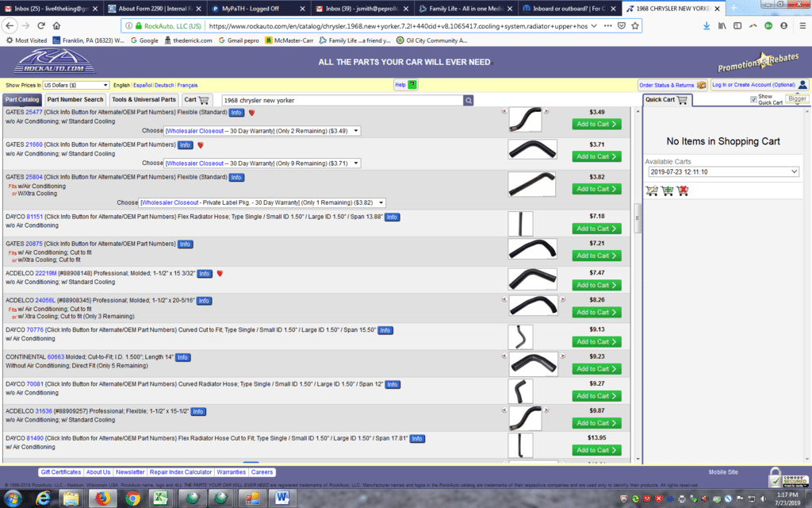Image resolution: width=812 pixels, height=508 pixels.
Task: Open the Order Status & Returns link
Action: point(668,85)
